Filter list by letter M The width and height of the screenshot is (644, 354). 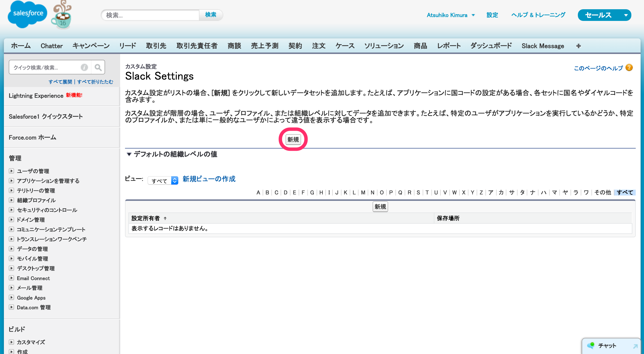[363, 193]
